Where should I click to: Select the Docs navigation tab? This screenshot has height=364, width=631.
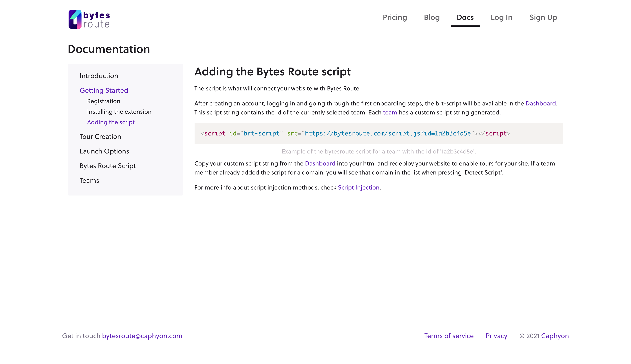point(465,17)
